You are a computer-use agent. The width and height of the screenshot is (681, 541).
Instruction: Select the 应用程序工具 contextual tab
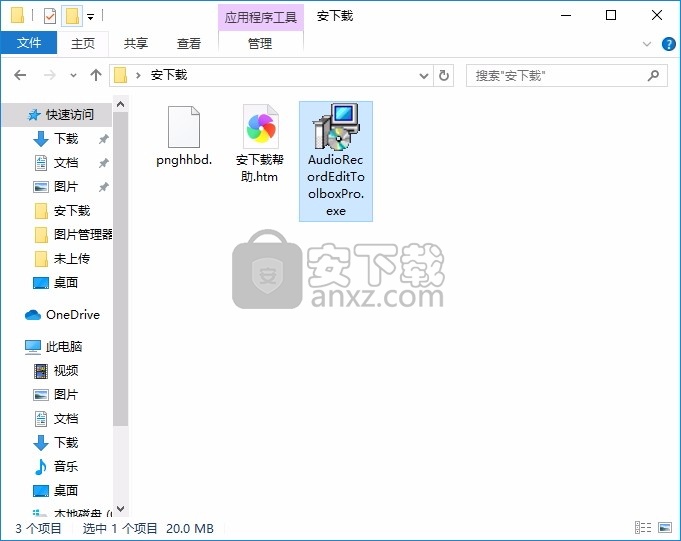(x=261, y=17)
